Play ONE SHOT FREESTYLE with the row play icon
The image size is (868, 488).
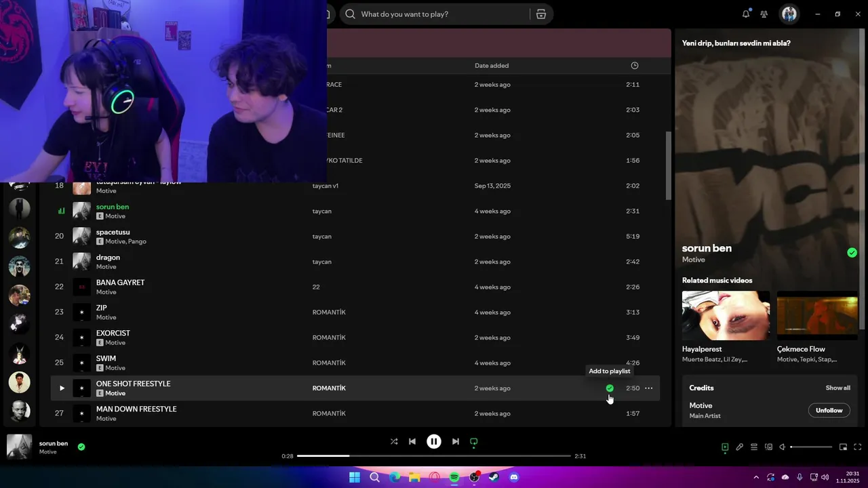click(x=62, y=388)
